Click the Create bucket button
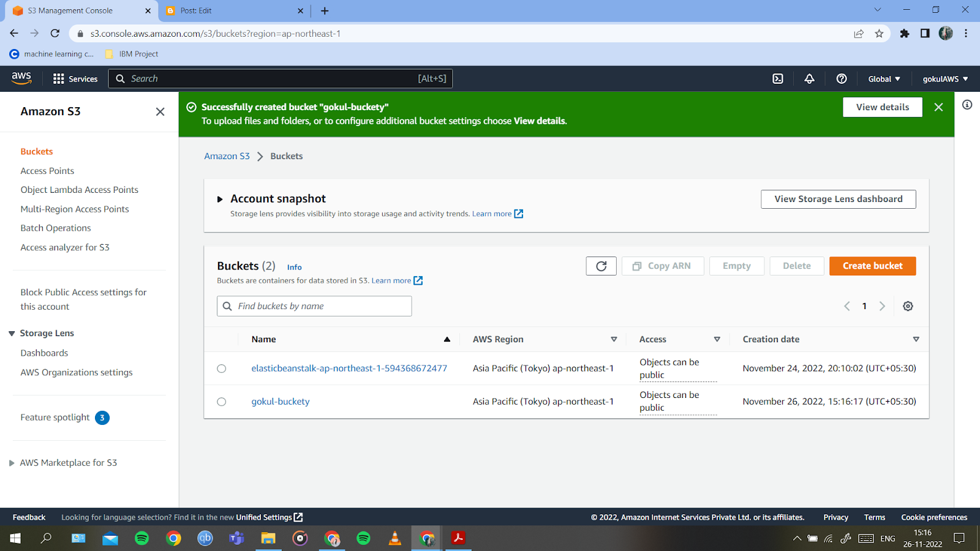This screenshot has width=980, height=551. [x=873, y=266]
